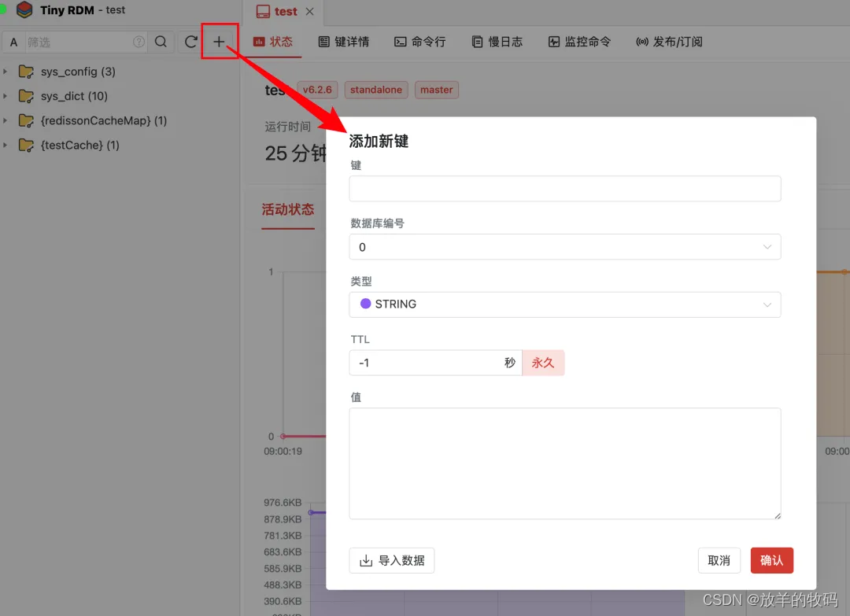Click the filter help question mark icon
Screen dimensions: 850x616
point(139,42)
